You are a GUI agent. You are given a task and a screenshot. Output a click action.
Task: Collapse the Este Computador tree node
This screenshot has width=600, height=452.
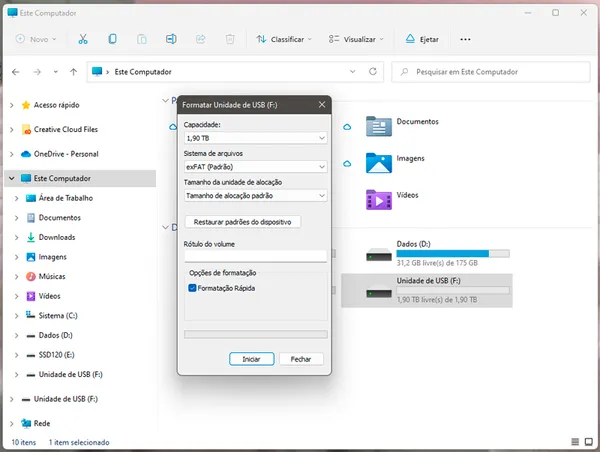pyautogui.click(x=11, y=178)
